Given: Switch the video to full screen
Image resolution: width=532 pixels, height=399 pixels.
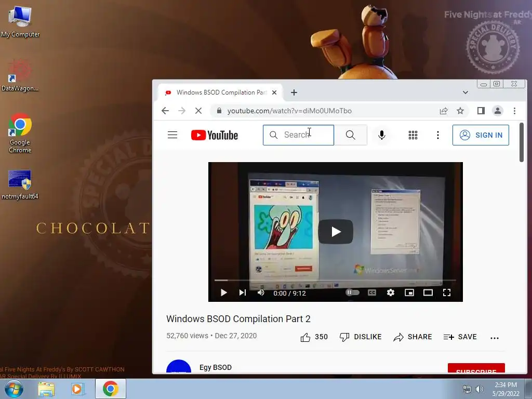Looking at the screenshot, I should (x=446, y=292).
